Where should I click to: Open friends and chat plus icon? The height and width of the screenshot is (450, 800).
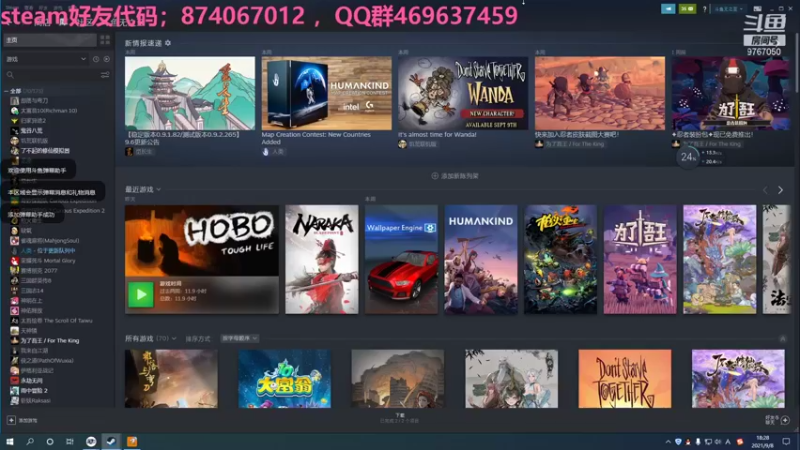tap(785, 420)
